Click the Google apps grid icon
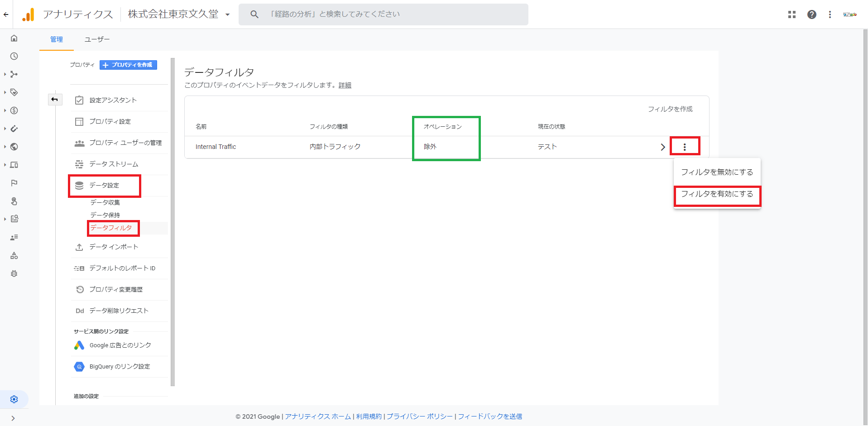868x426 pixels. tap(791, 14)
